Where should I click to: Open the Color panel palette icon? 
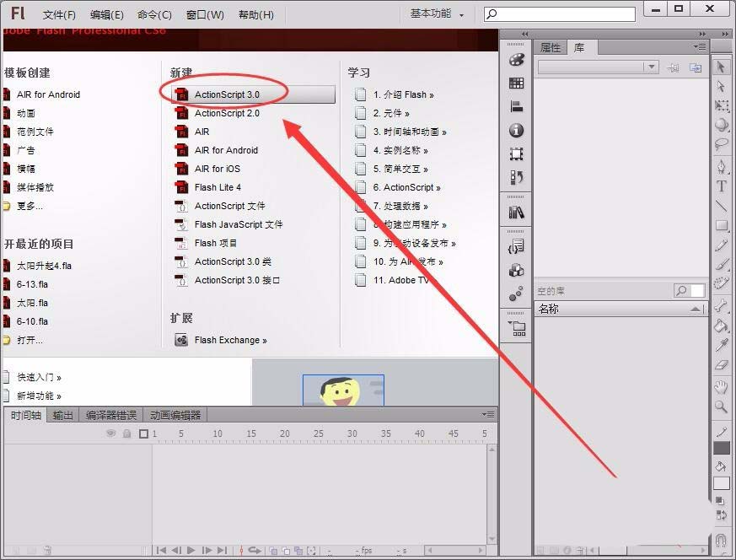click(x=516, y=60)
